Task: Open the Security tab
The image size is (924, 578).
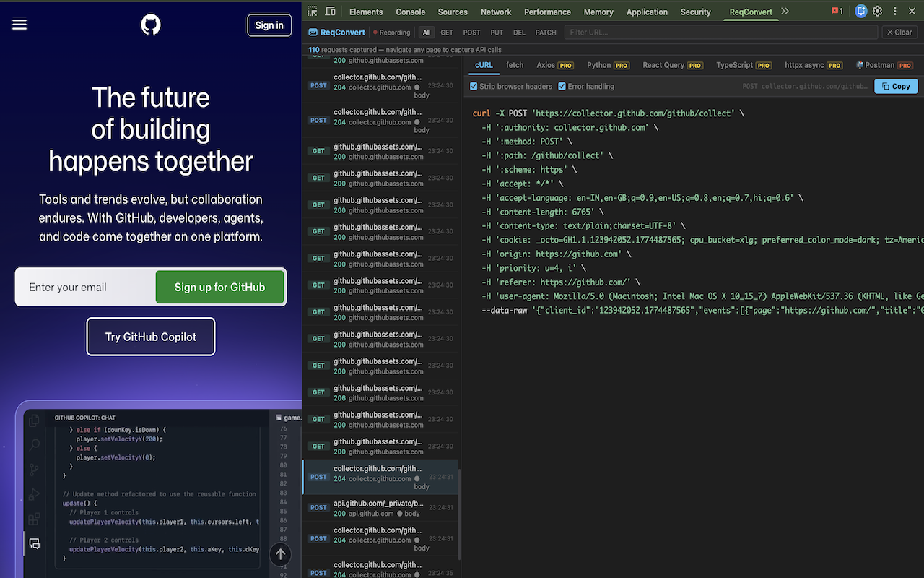Action: [696, 12]
